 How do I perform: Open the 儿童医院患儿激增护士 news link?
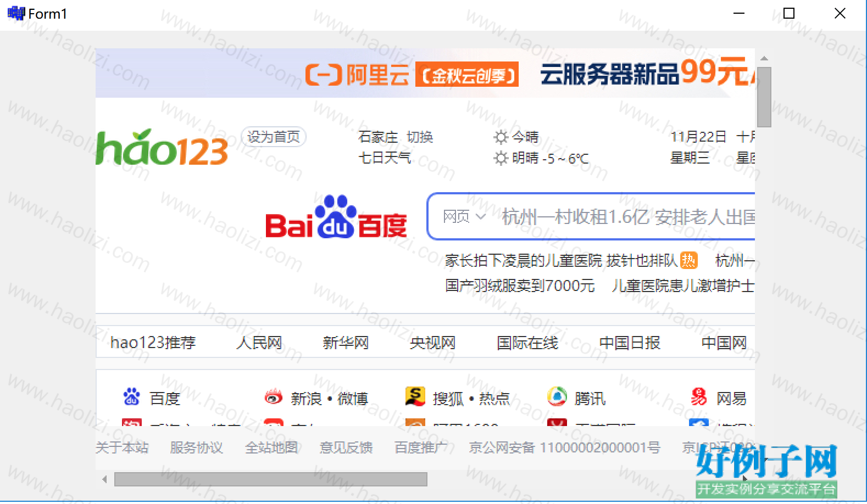tap(683, 285)
